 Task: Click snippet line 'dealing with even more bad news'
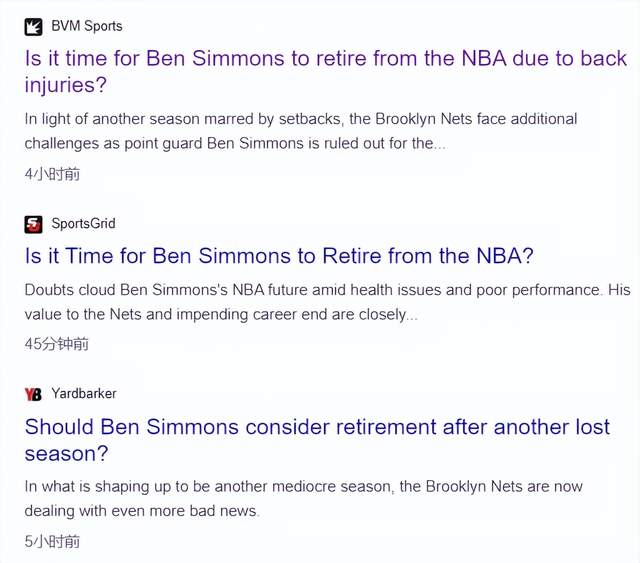[142, 511]
